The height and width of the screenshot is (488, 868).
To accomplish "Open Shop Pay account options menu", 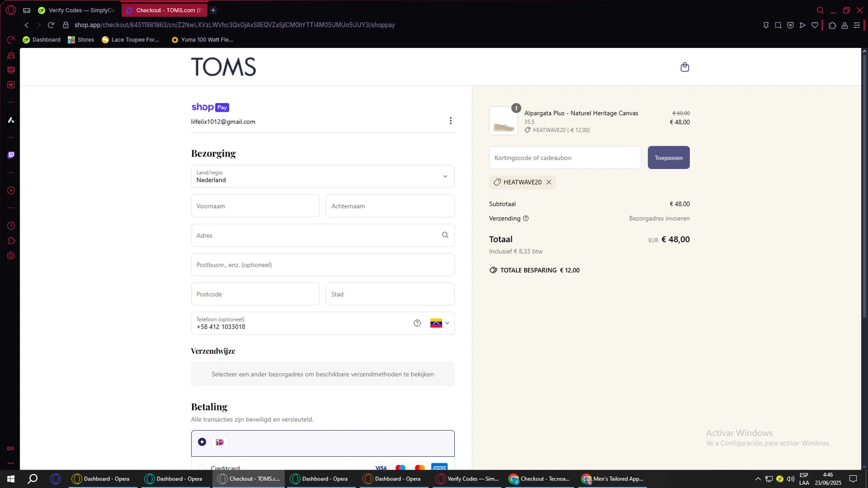I will pyautogui.click(x=450, y=121).
